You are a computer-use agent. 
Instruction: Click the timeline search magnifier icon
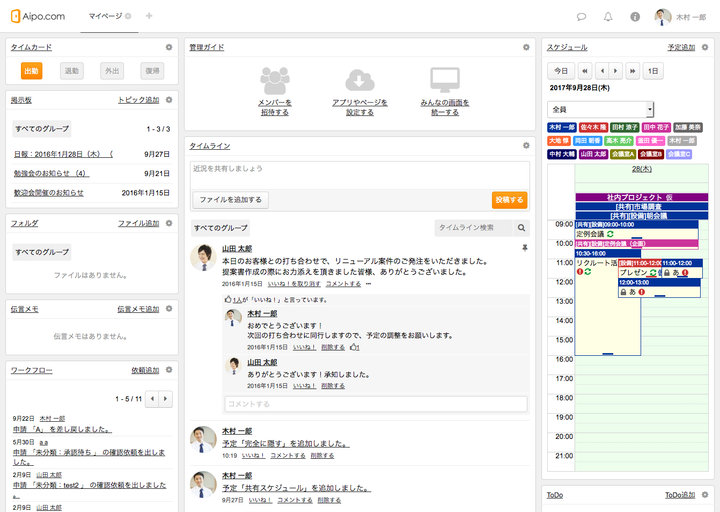[x=521, y=228]
